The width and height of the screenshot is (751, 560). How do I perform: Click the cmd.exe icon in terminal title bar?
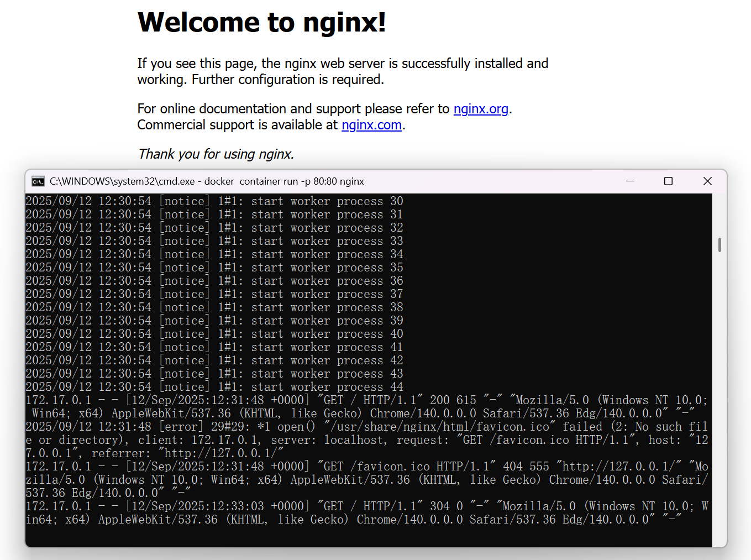pos(38,181)
